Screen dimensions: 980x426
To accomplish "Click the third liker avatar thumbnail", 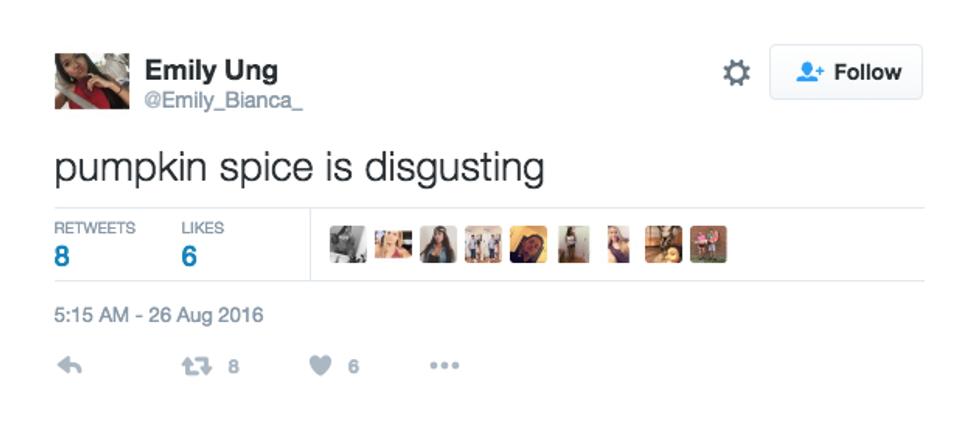I will tap(438, 245).
